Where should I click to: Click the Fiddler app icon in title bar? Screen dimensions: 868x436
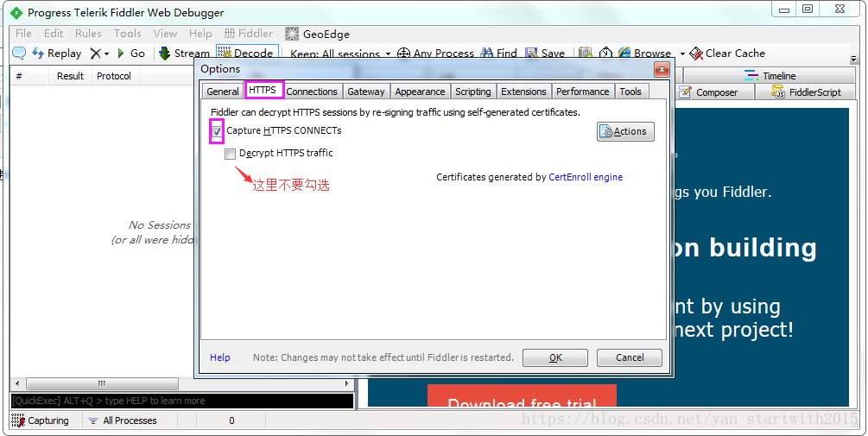(x=16, y=12)
